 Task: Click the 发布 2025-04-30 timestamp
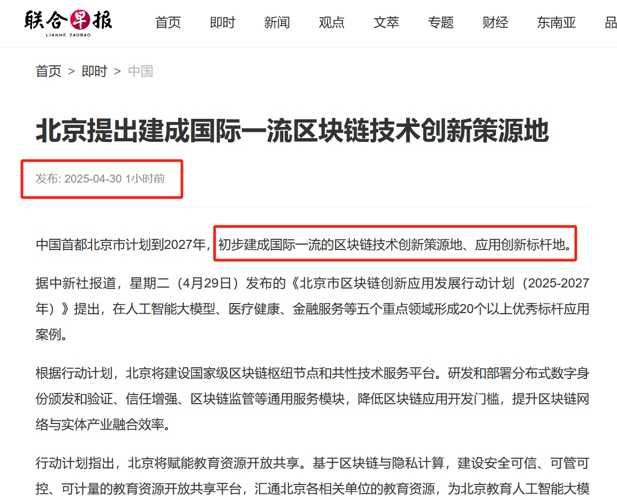click(x=100, y=179)
